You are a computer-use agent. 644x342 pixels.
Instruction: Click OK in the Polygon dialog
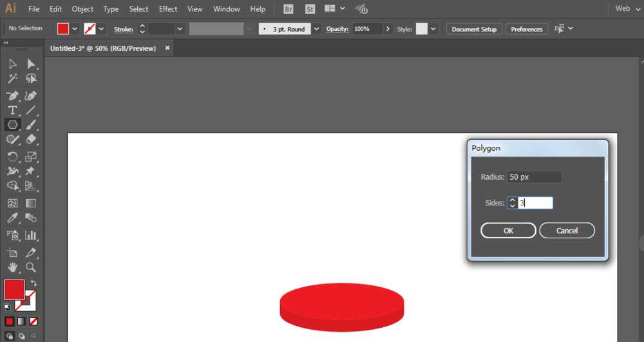(x=508, y=231)
